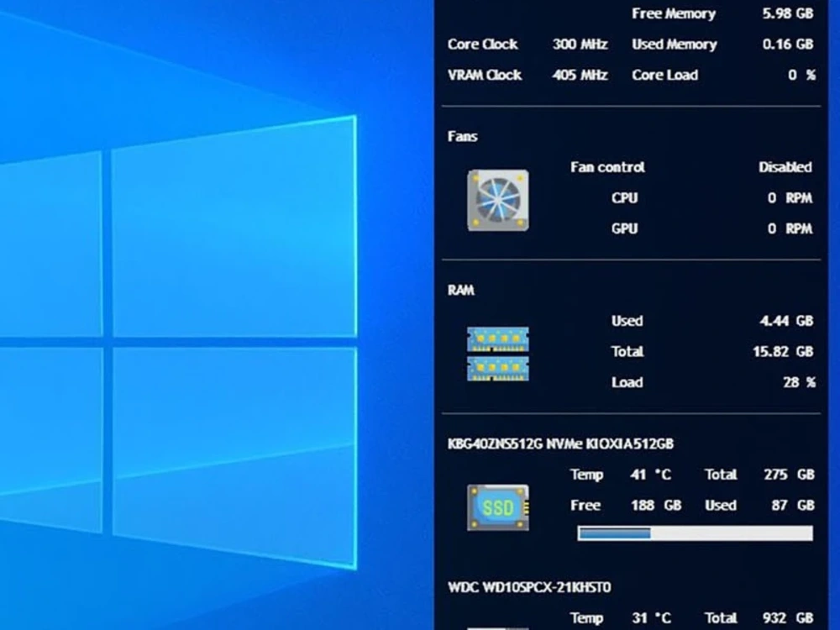Click the KIOXIA drive Used '87 GB' value
The width and height of the screenshot is (840, 630).
click(x=793, y=505)
